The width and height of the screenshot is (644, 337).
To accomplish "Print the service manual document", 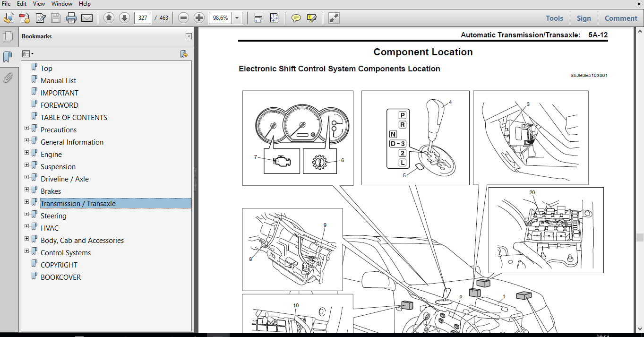I will (x=71, y=17).
